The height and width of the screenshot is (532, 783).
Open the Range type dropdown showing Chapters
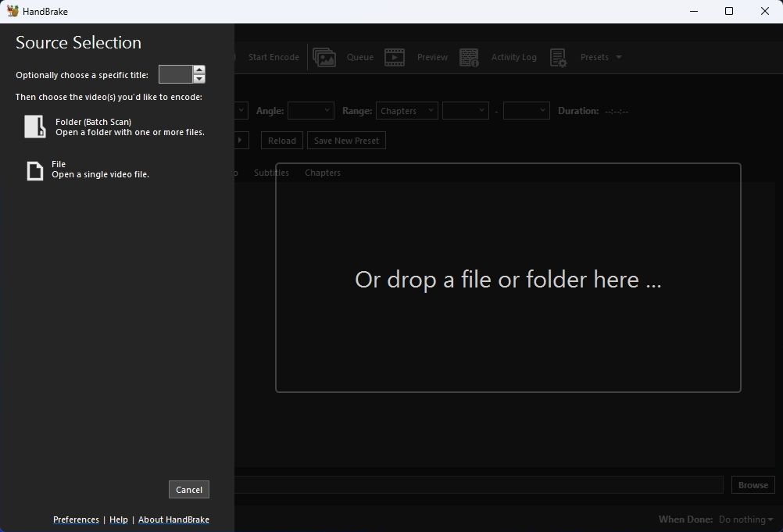[406, 110]
